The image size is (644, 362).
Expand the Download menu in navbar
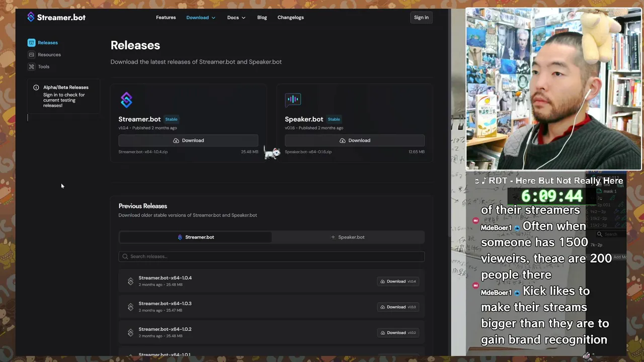pyautogui.click(x=201, y=18)
